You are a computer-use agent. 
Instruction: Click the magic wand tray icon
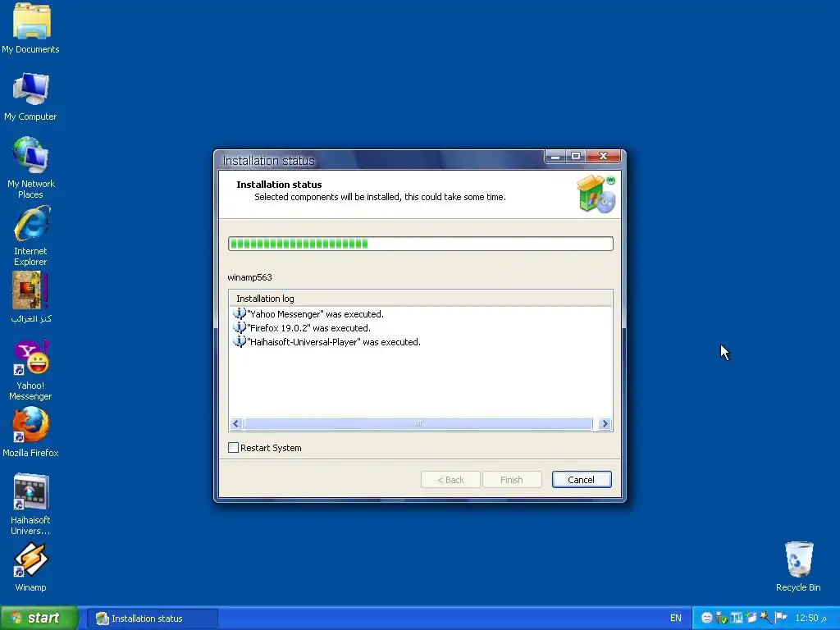pos(765,618)
